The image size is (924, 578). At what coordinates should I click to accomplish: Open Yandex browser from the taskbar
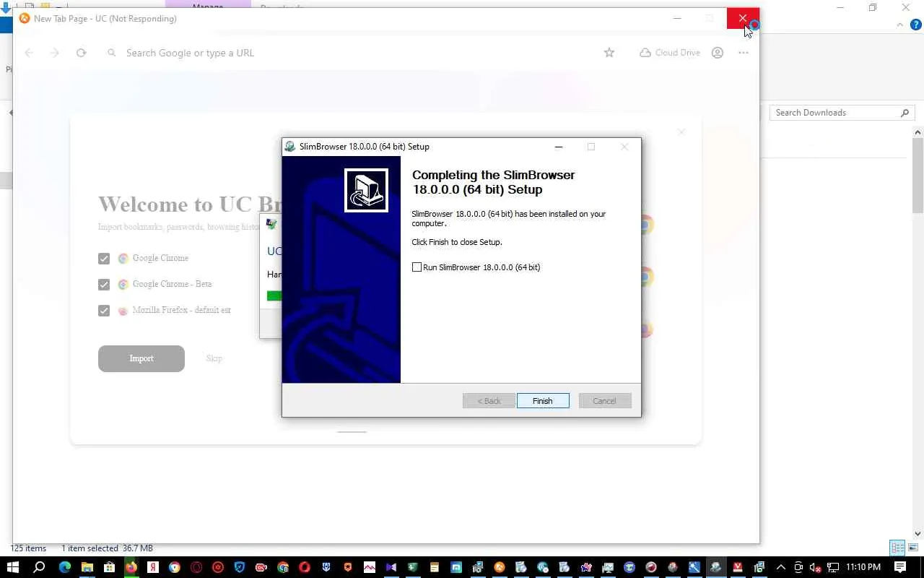click(152, 567)
